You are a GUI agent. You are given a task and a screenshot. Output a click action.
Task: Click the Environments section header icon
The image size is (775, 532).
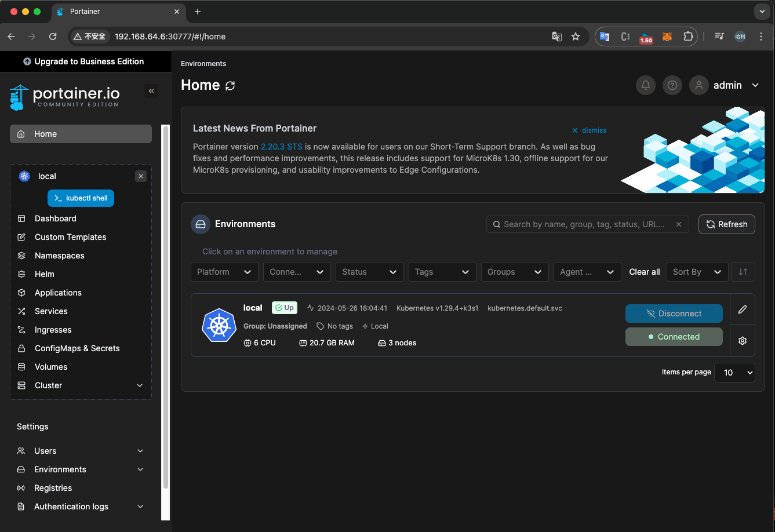201,224
